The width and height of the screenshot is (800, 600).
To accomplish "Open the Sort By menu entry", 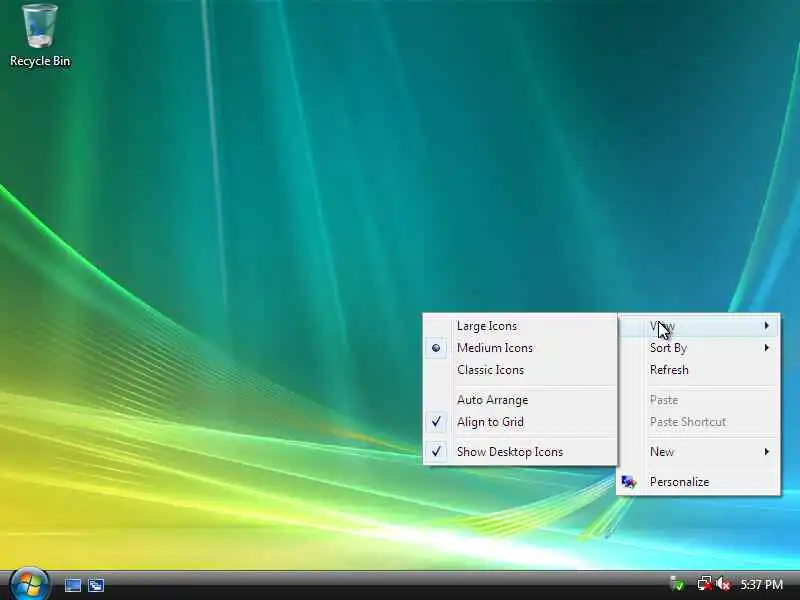I will (x=698, y=348).
